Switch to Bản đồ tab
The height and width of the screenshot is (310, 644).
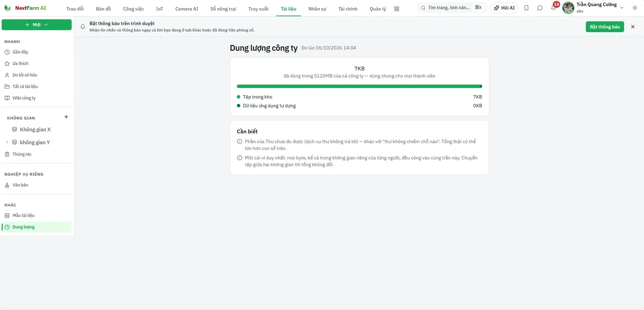coord(103,9)
